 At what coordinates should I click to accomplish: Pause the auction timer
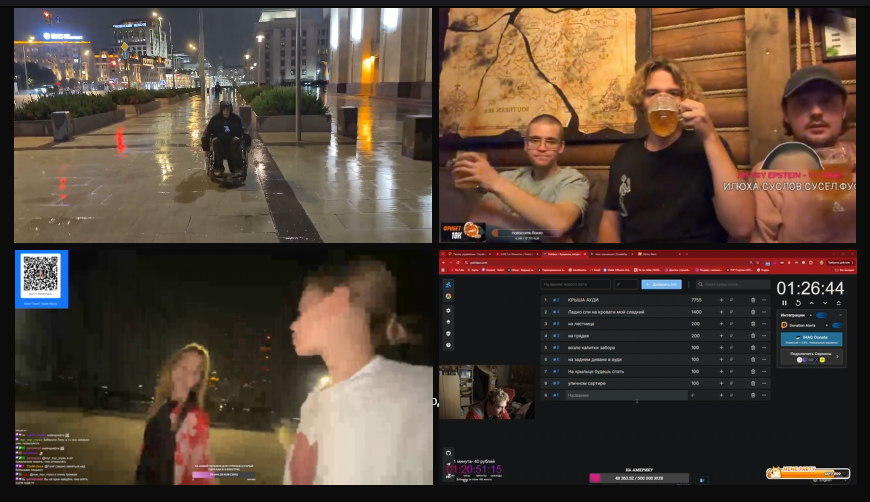click(785, 303)
